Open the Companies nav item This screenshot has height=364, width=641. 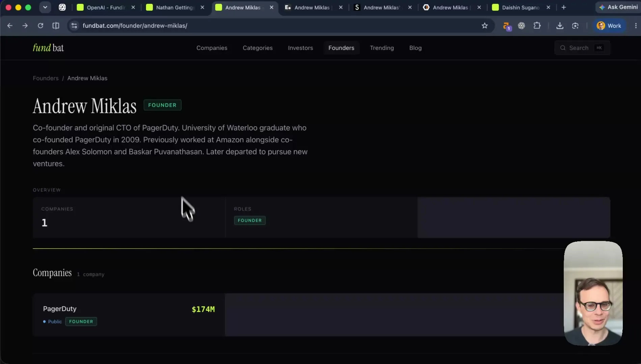pyautogui.click(x=212, y=48)
